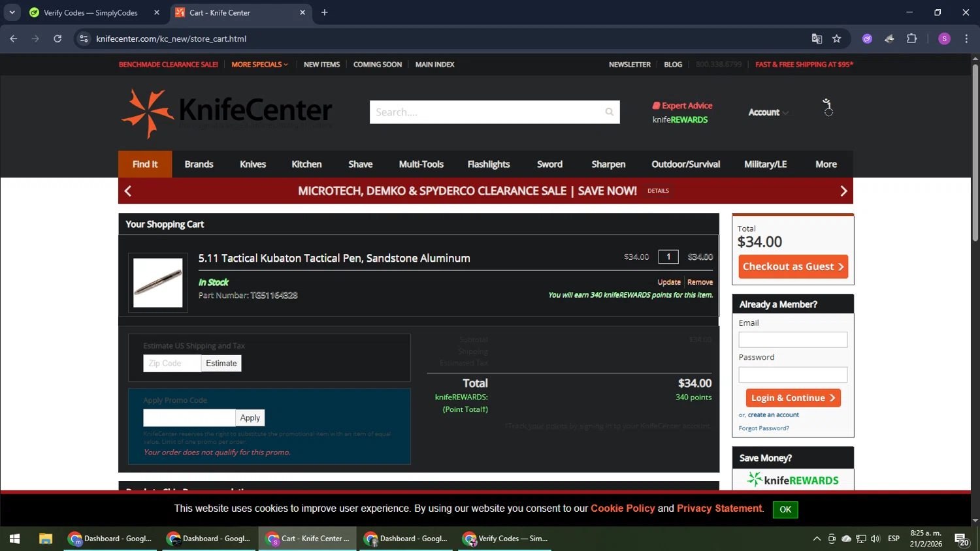Open Windows Start menu
Screen dimensions: 980x551
[x=14, y=539]
